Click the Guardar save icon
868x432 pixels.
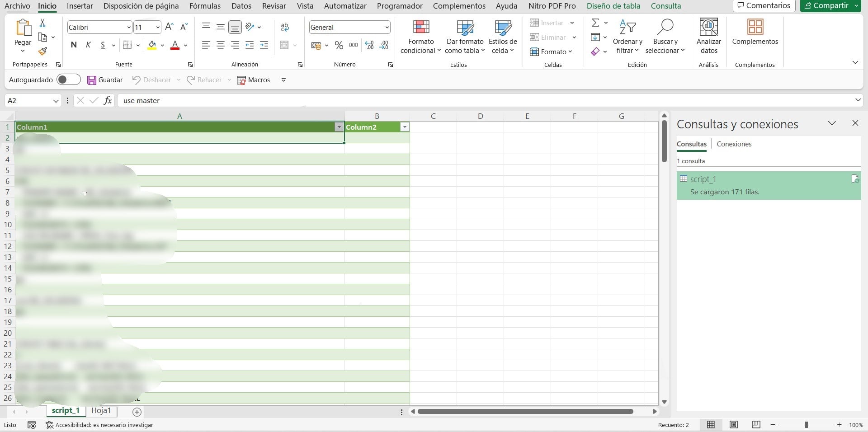coord(92,80)
